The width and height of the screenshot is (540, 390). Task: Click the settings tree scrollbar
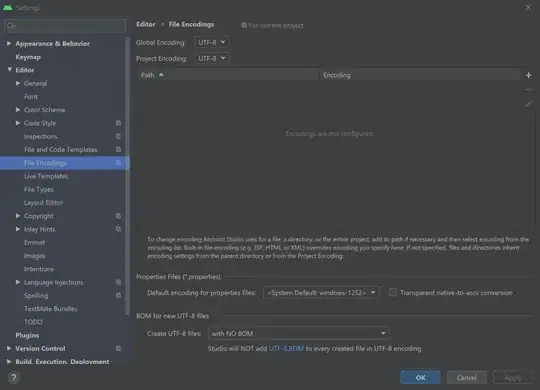point(127,176)
